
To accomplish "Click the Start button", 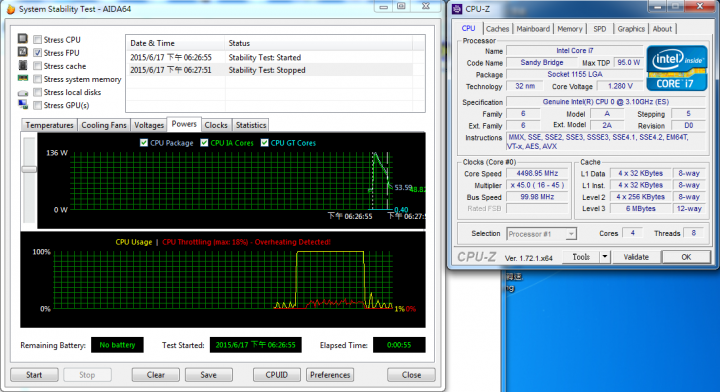I will [34, 375].
